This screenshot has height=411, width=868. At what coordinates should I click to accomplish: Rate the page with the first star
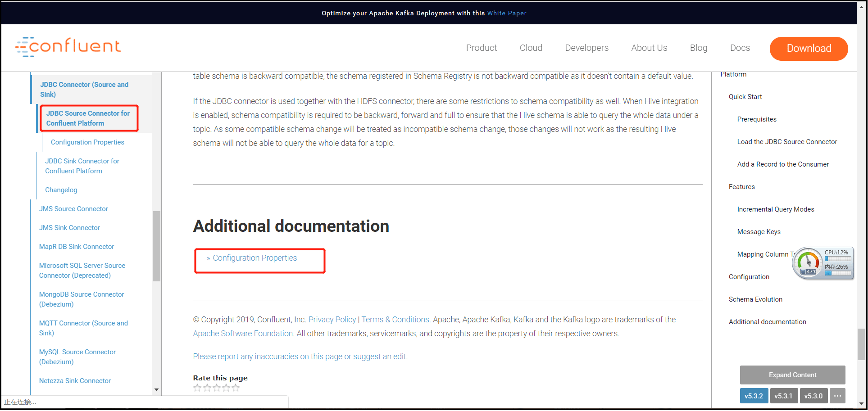tap(197, 388)
